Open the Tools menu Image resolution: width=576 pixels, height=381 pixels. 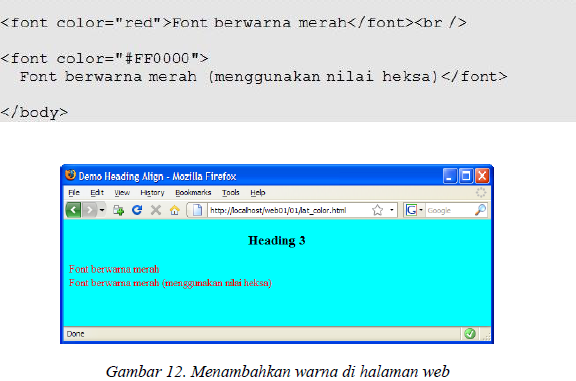click(231, 193)
